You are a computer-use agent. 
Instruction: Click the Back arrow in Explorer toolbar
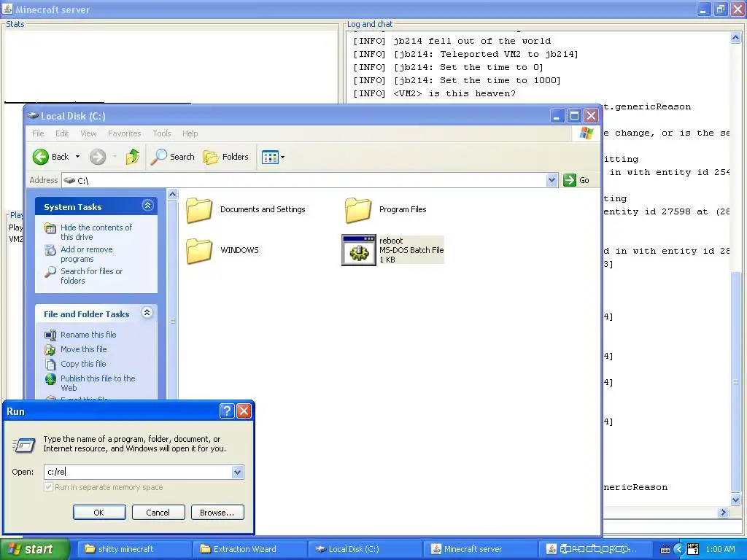41,157
